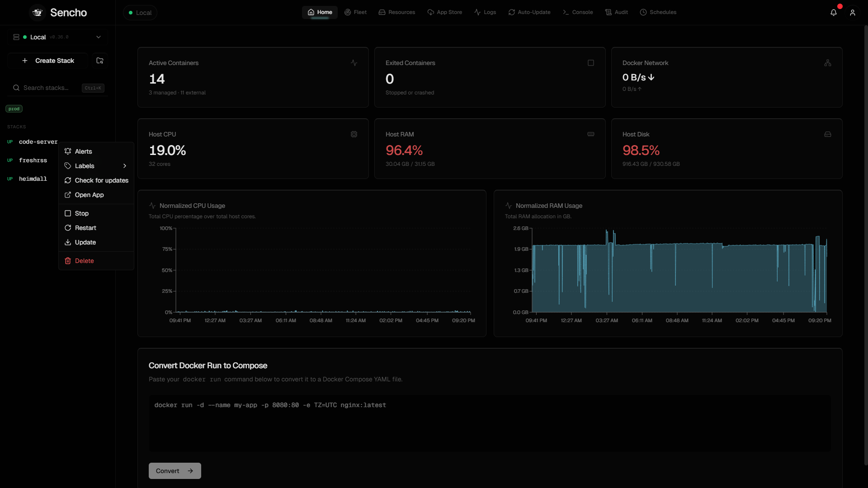Click the Convert button
The width and height of the screenshot is (868, 488).
175,471
